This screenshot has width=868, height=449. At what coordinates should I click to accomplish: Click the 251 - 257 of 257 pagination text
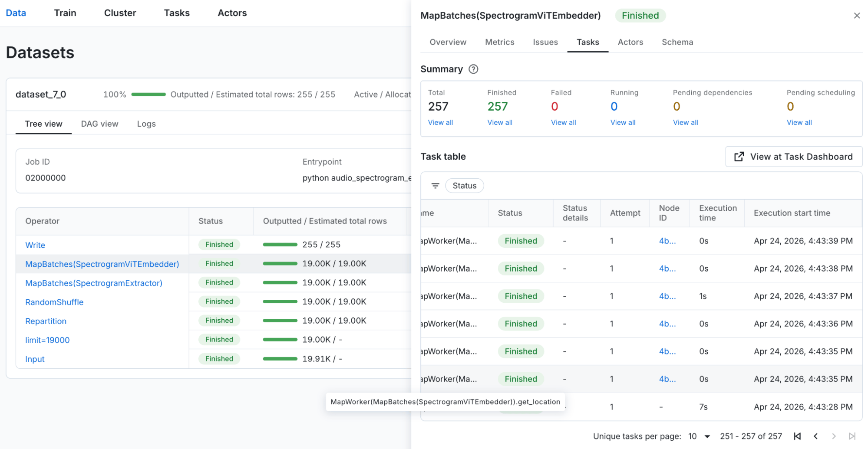click(751, 436)
